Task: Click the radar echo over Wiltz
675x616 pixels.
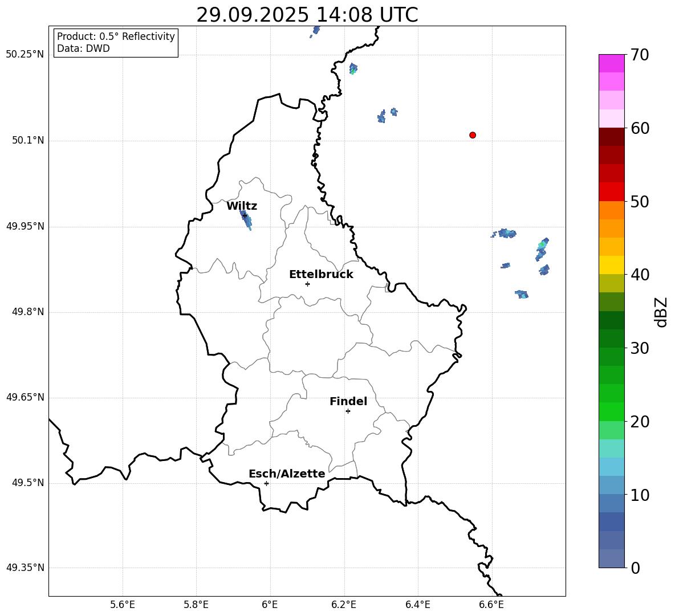Action: click(246, 220)
